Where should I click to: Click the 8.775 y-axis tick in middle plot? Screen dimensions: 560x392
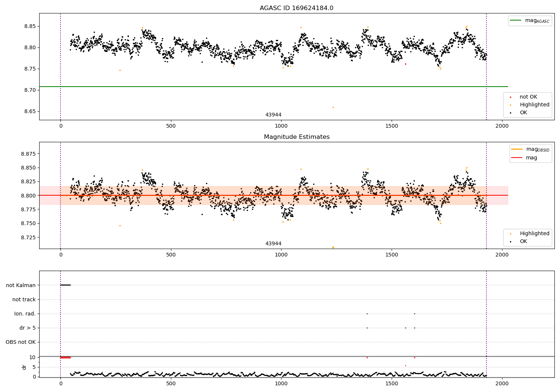pyautogui.click(x=28, y=209)
